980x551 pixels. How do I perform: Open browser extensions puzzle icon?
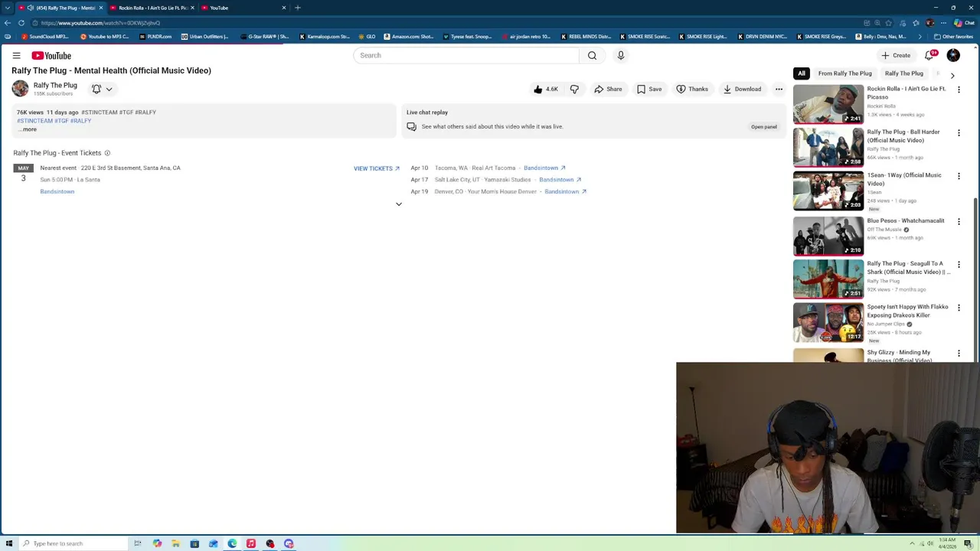pos(903,23)
